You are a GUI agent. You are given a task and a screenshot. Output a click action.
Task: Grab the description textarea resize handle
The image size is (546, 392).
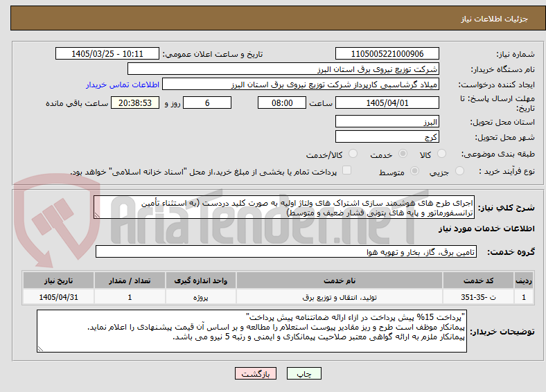click(97, 215)
